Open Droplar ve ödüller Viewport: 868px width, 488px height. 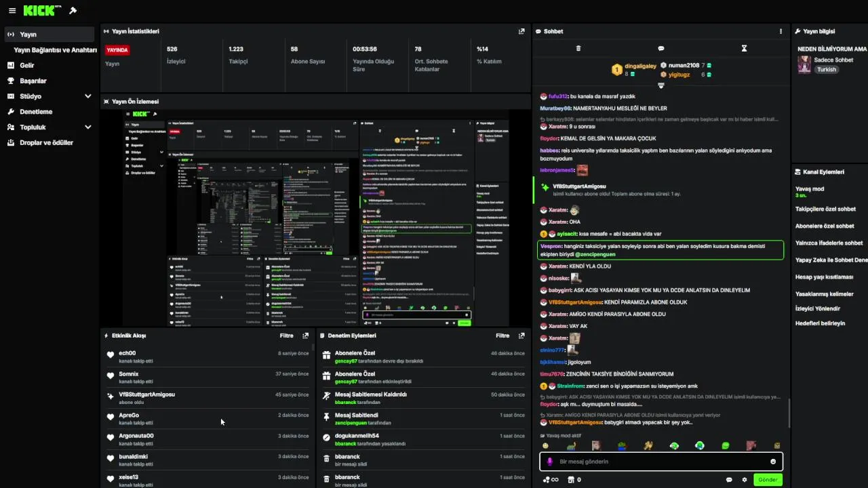[46, 143]
